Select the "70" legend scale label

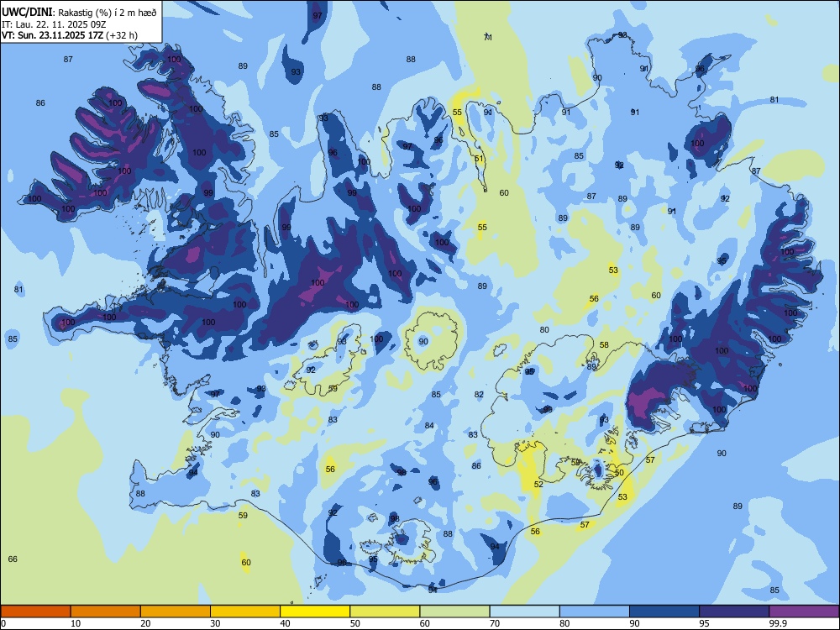click(x=495, y=623)
